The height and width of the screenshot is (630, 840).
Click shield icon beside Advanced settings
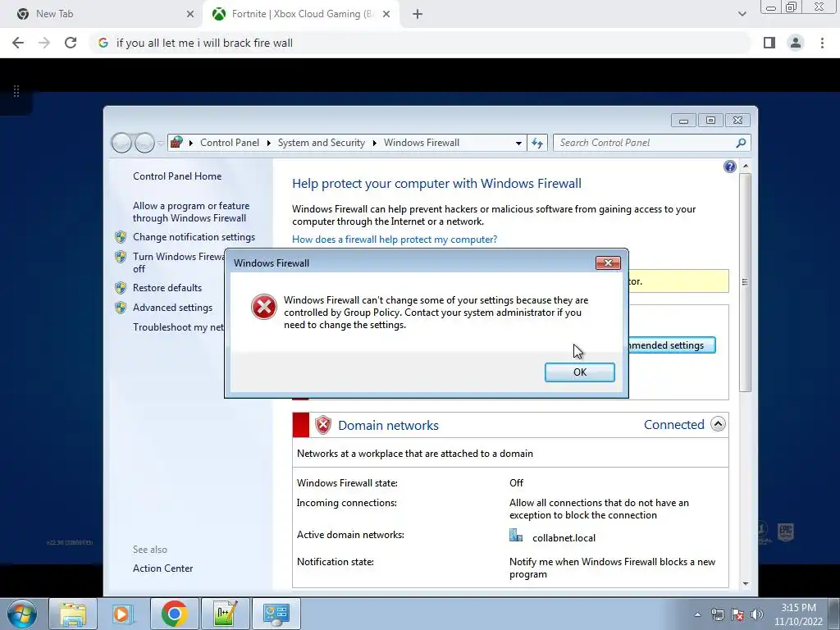click(x=121, y=308)
